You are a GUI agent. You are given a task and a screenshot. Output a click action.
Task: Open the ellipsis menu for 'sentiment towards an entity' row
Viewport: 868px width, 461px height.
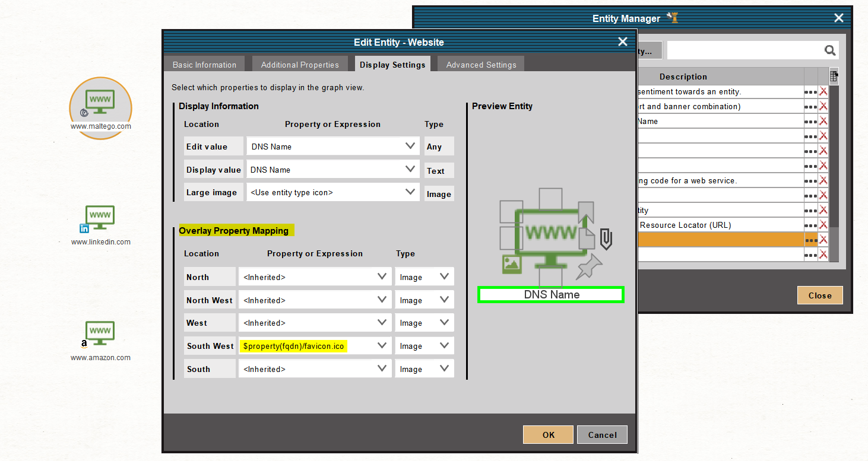point(810,92)
